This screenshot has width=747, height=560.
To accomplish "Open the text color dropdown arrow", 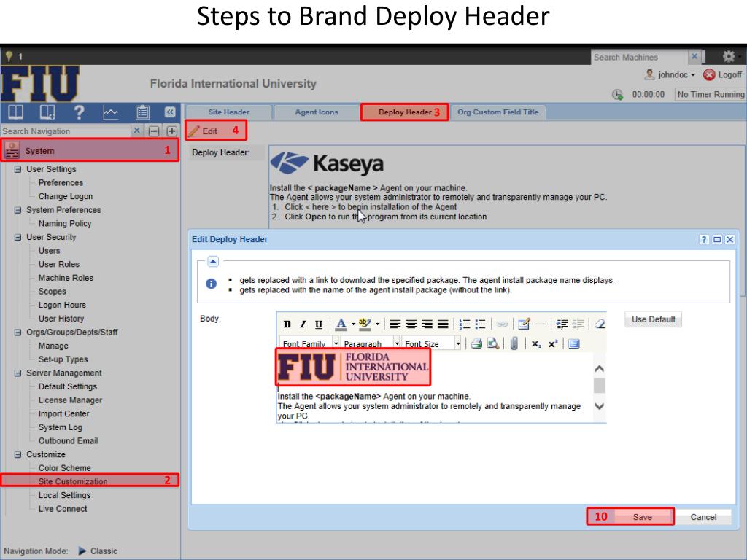I will click(353, 324).
